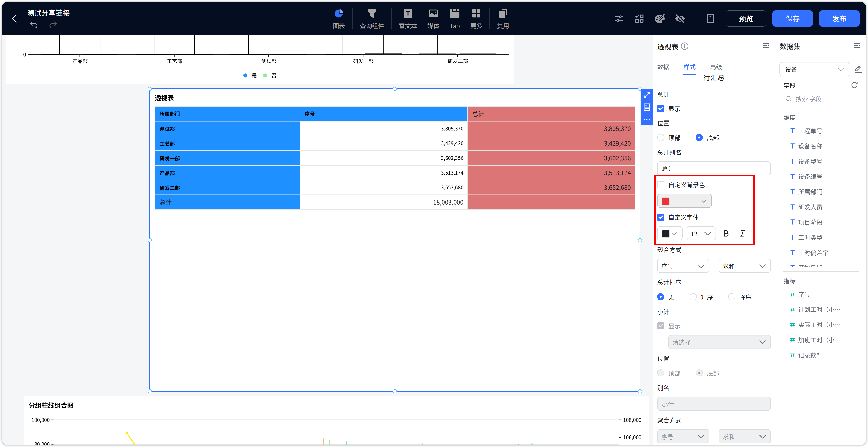Viewport: 868px width, 447px height.
Task: Click the 总计别名 input field
Action: (714, 168)
